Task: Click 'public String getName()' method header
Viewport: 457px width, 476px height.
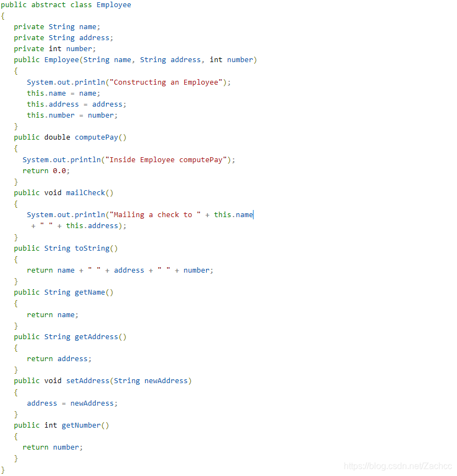Action: pyautogui.click(x=63, y=292)
